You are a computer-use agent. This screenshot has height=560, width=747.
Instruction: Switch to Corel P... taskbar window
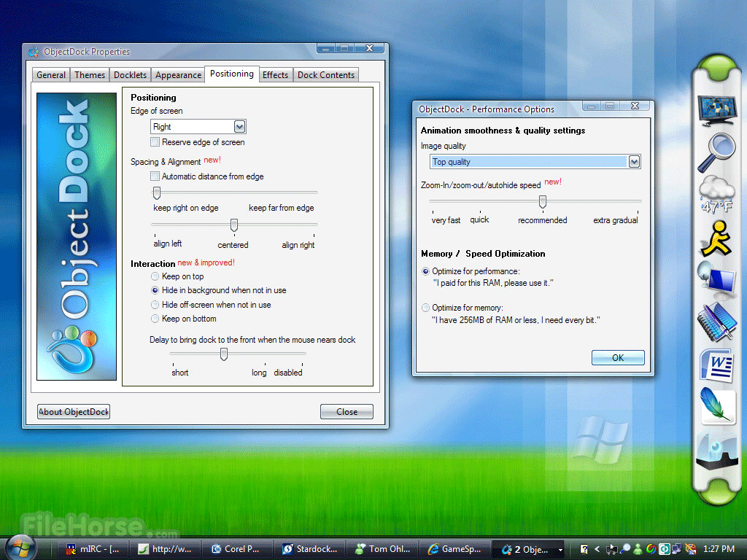(x=237, y=549)
